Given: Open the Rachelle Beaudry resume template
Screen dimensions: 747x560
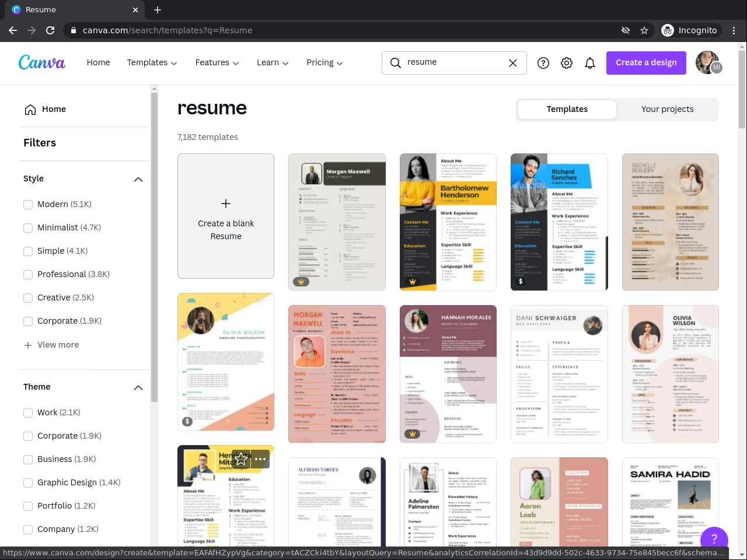Looking at the screenshot, I should click(671, 222).
